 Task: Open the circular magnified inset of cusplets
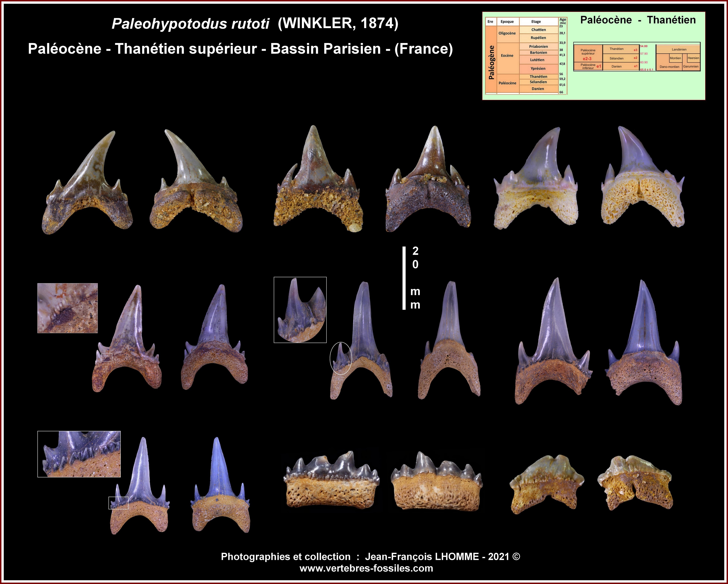[x=300, y=310]
